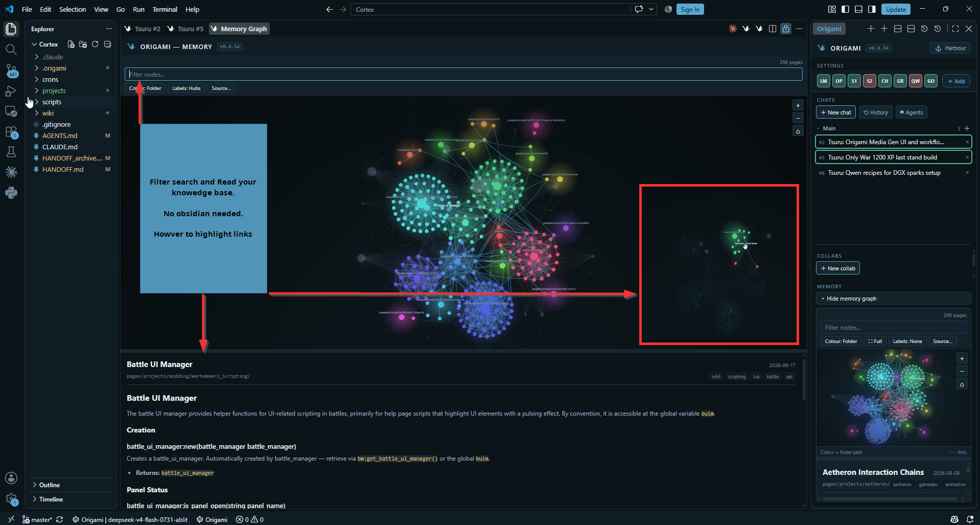Image resolution: width=980 pixels, height=525 pixels.
Task: Select the Origami panel tab
Action: coord(829,29)
